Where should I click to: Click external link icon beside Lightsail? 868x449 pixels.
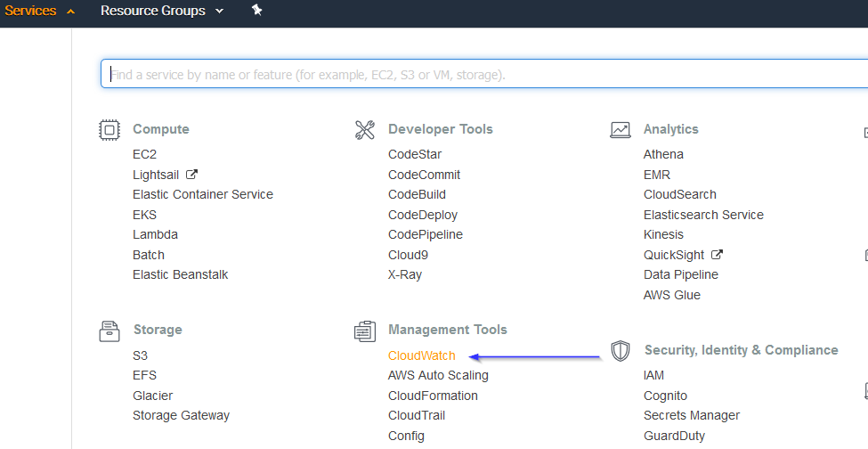[191, 175]
